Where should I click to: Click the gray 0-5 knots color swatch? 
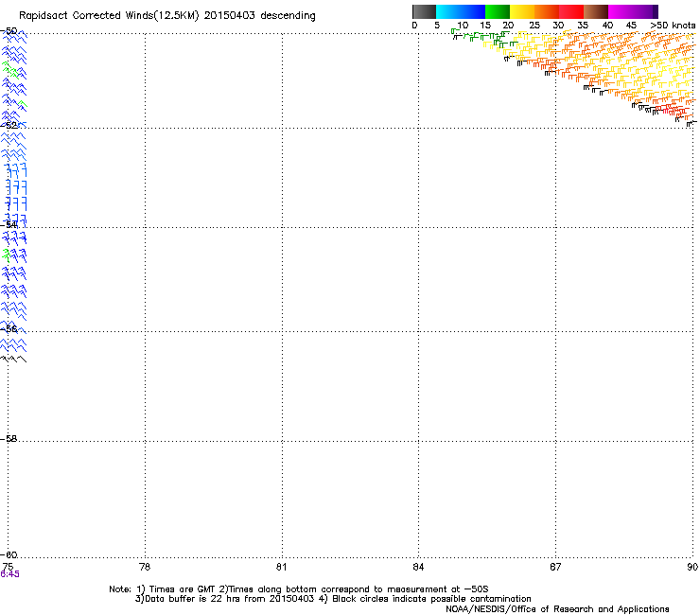[424, 11]
